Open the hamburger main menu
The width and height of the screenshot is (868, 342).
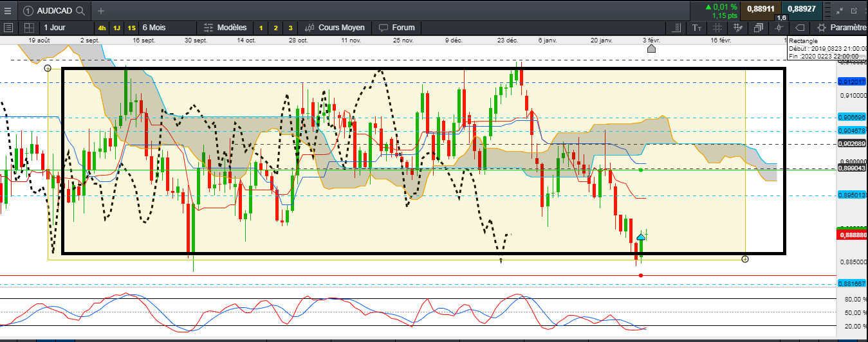point(8,10)
